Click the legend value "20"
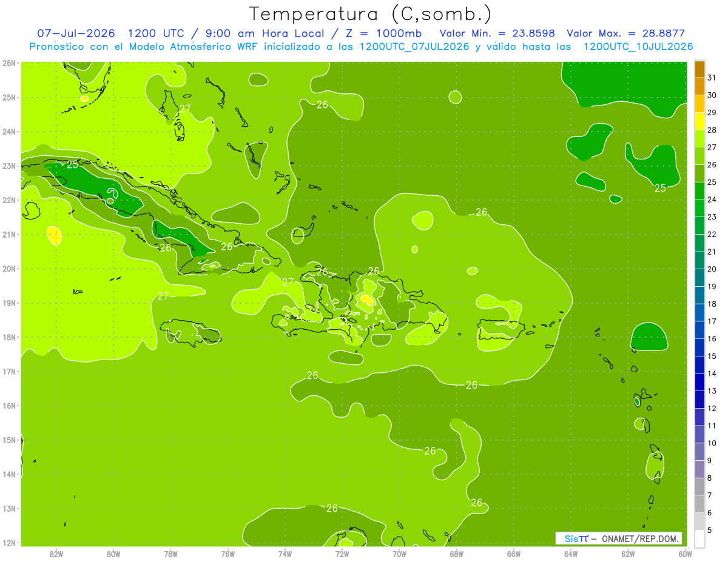Image resolution: width=728 pixels, height=562 pixels. 712,269
